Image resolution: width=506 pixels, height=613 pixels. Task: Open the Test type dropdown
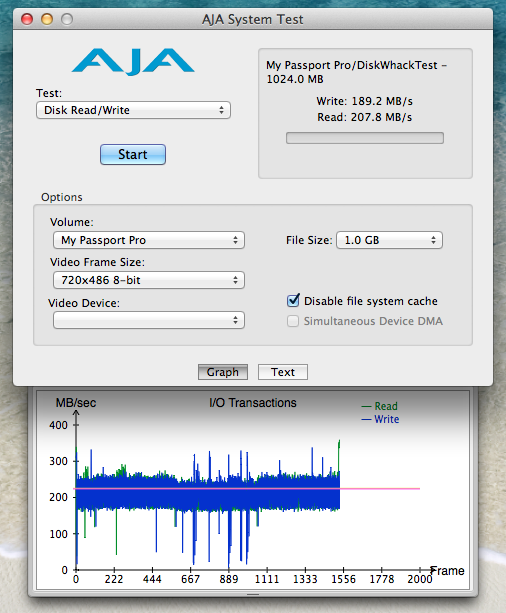coord(133,110)
